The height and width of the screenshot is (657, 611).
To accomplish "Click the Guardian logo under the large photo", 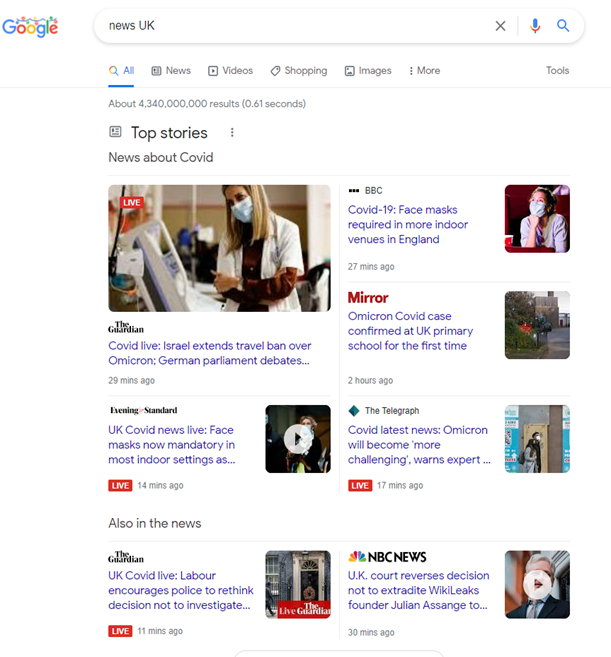I will [x=126, y=327].
